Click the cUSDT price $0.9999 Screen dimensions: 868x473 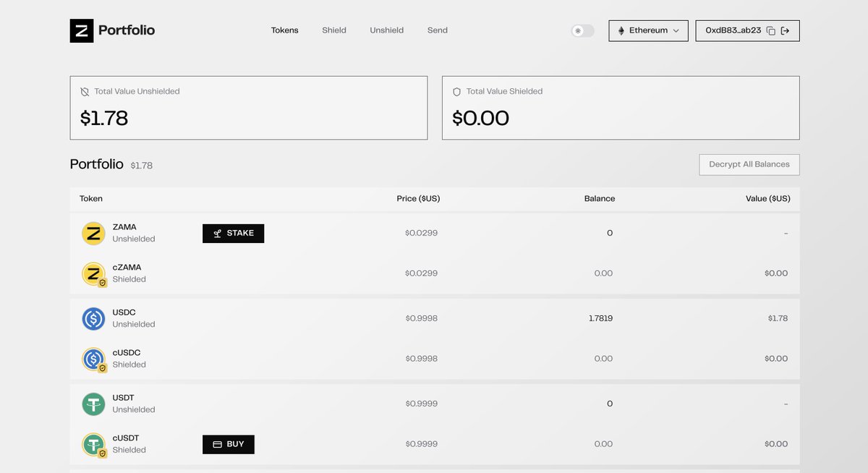tap(421, 444)
